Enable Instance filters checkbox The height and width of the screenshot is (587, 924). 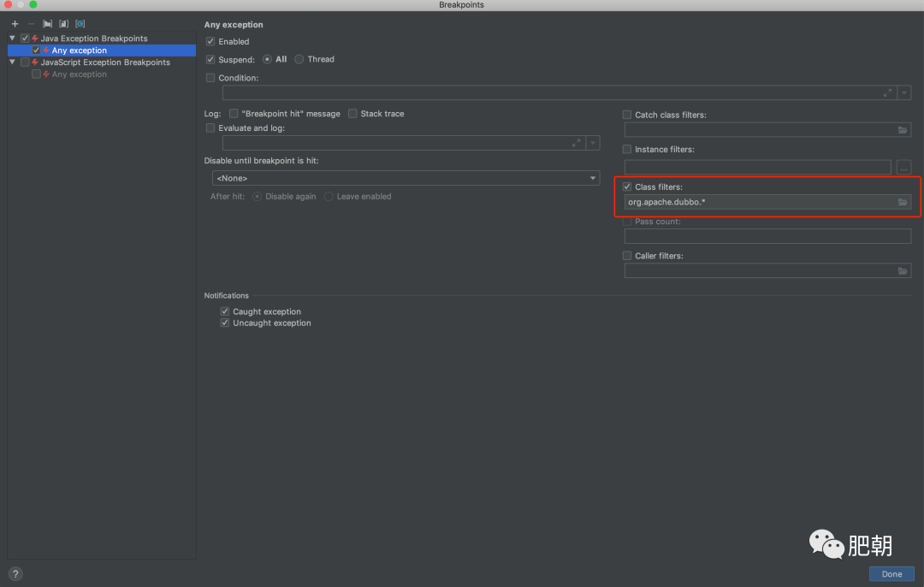[x=627, y=150]
